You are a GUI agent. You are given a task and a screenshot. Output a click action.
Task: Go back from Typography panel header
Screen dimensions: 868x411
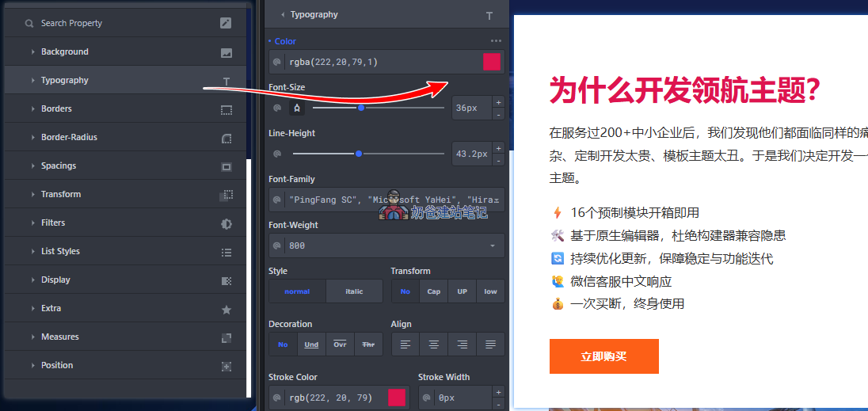[283, 15]
